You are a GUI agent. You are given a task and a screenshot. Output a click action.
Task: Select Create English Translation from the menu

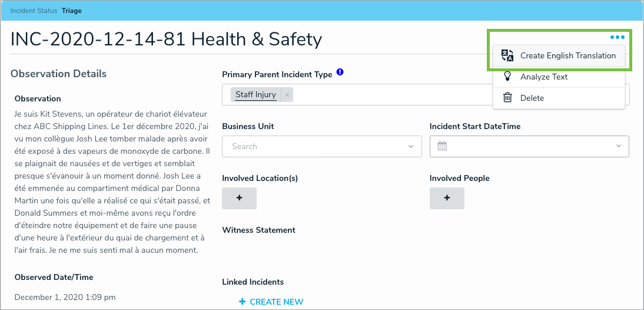(x=567, y=56)
